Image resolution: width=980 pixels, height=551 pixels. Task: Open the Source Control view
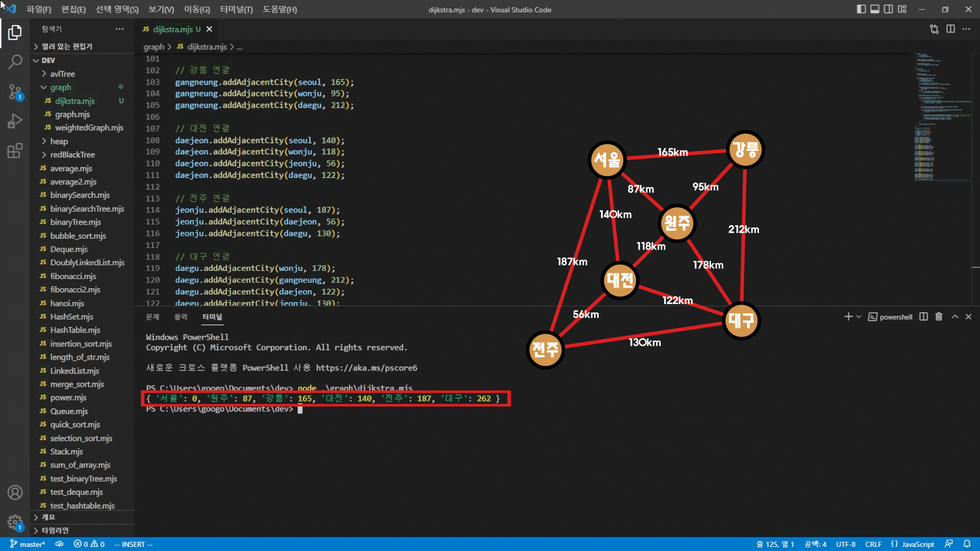click(15, 92)
